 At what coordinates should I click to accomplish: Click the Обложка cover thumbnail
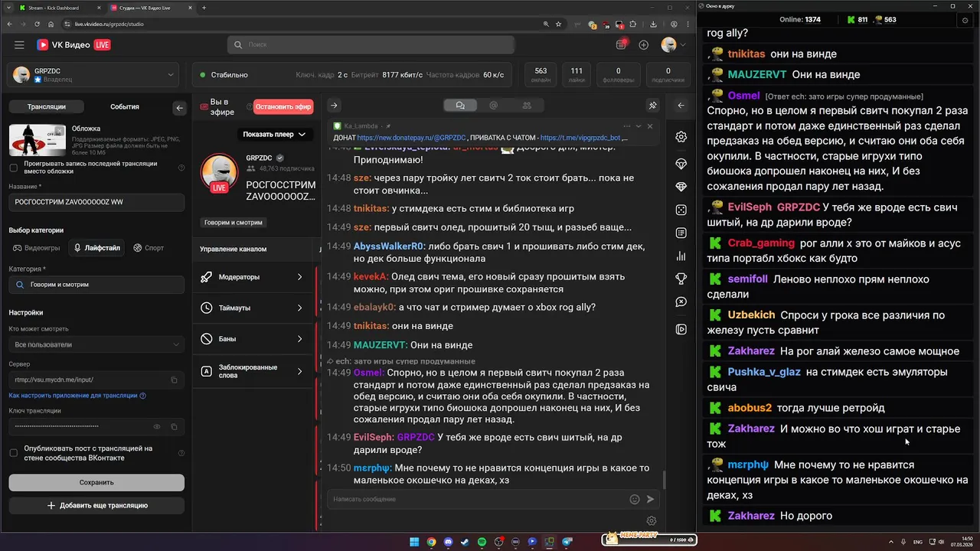pos(38,139)
